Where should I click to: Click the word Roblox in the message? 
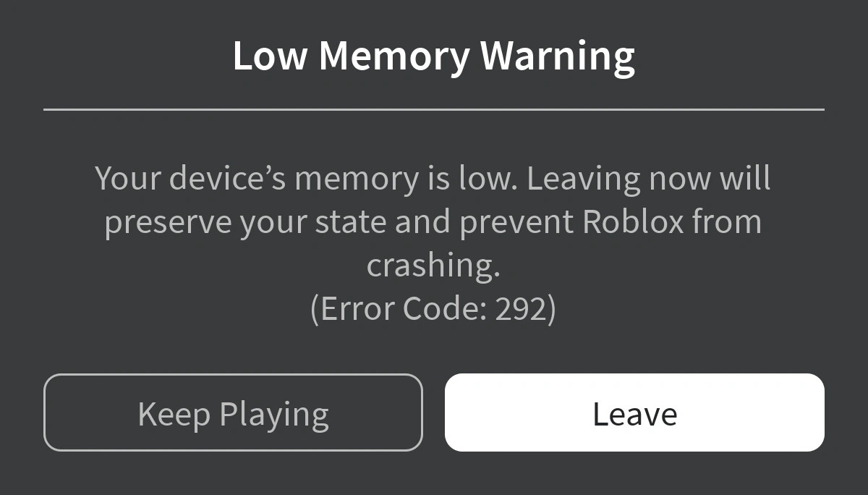pyautogui.click(x=633, y=221)
